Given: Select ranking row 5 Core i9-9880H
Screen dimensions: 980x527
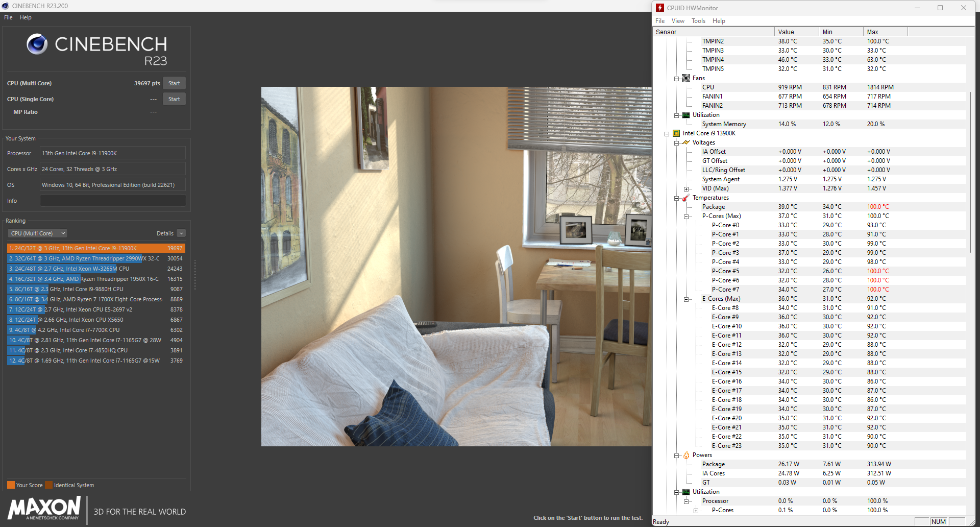Looking at the screenshot, I should [96, 289].
